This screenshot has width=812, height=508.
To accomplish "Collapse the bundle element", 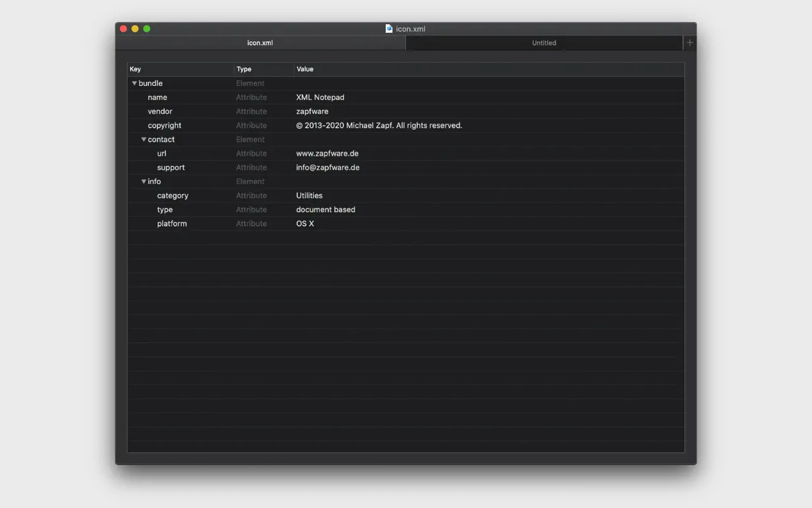I will click(134, 83).
